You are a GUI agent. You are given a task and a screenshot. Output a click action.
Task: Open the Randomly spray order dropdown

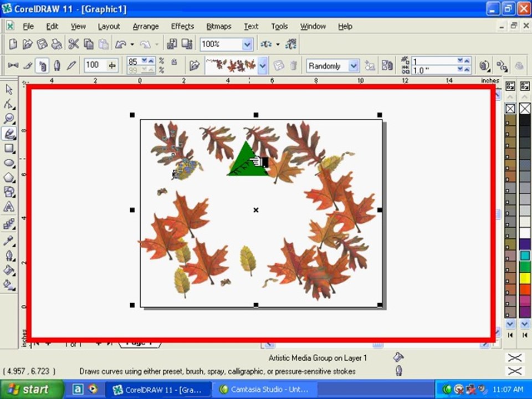coord(354,66)
